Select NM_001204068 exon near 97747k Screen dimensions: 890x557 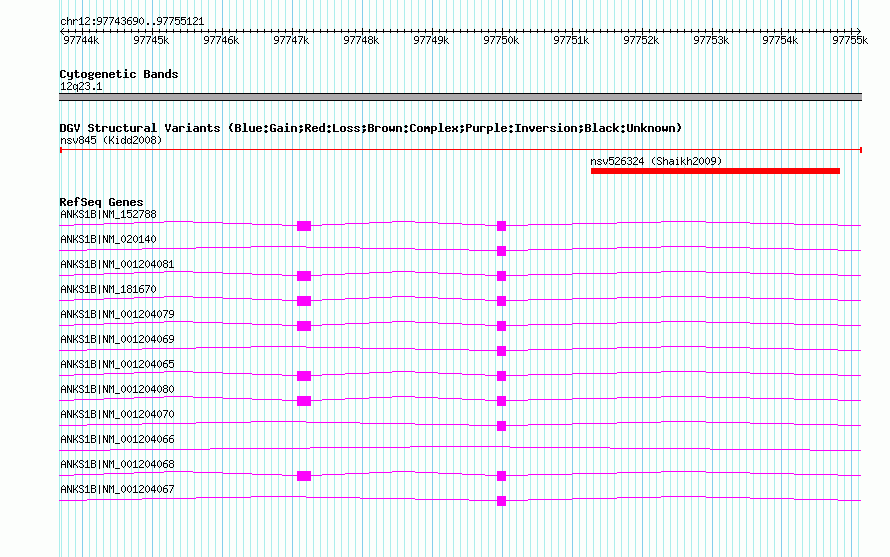304,476
